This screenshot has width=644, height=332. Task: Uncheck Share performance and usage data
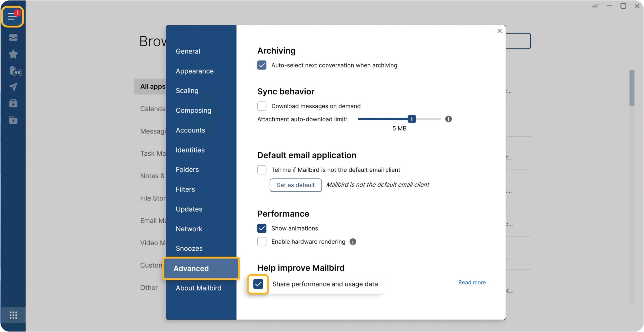pos(258,284)
